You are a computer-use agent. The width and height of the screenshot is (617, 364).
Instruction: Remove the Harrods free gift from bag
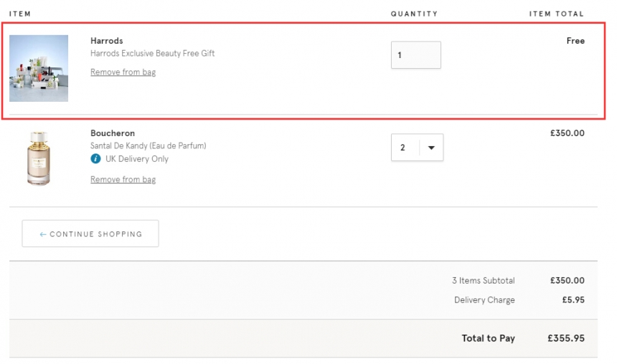[x=123, y=72]
